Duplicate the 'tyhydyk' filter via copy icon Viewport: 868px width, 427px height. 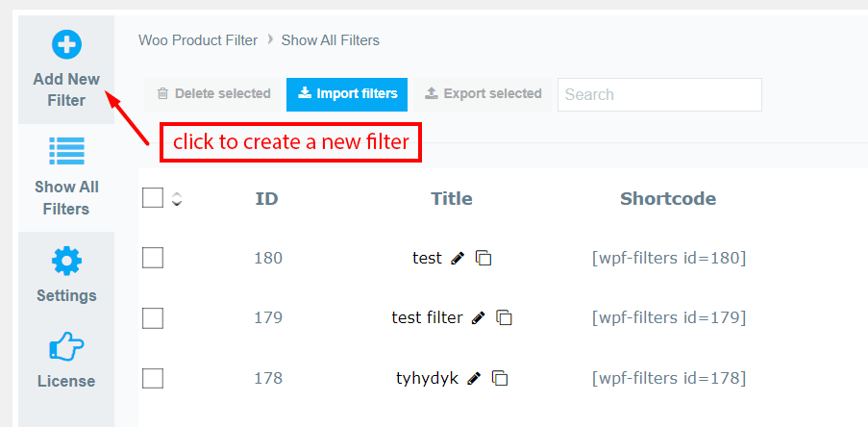[500, 379]
